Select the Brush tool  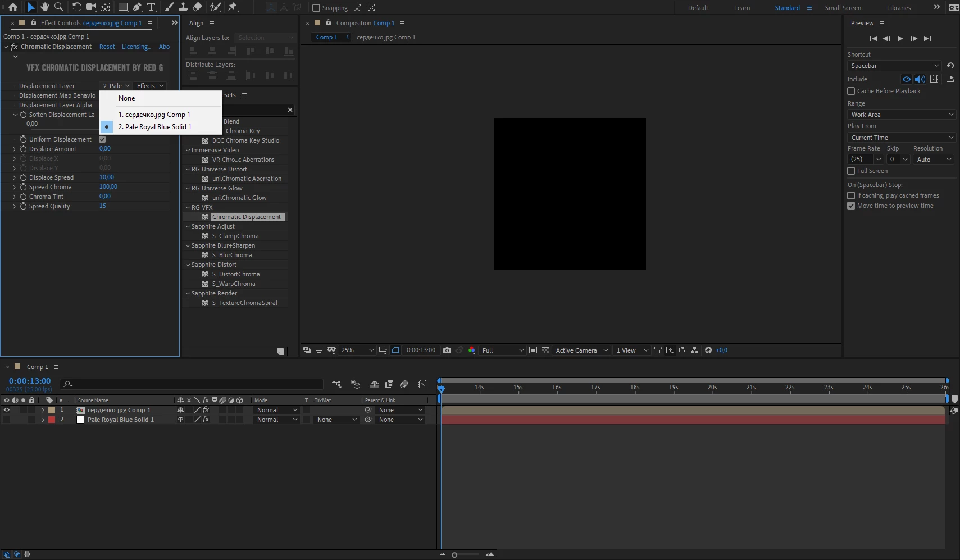(169, 7)
